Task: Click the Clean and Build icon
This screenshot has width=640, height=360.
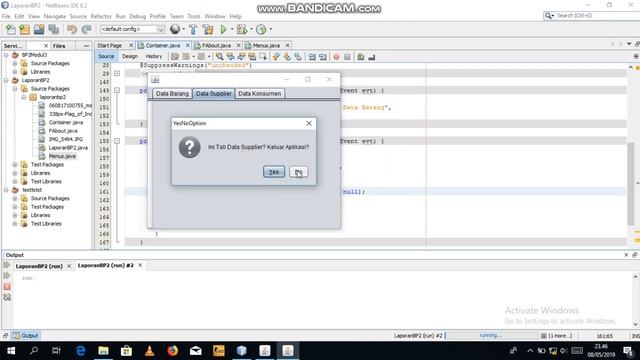Action: point(208,29)
